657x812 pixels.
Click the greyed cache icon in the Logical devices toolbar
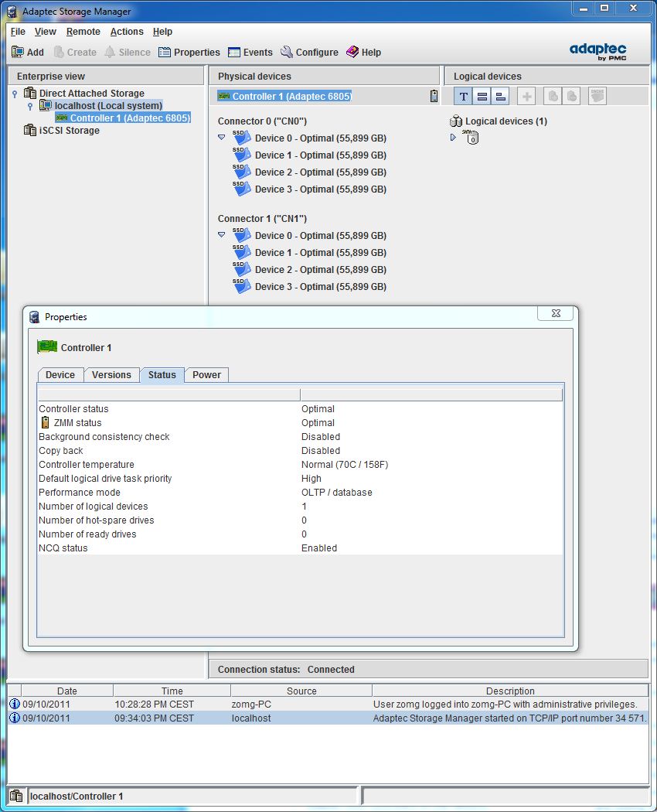(597, 97)
